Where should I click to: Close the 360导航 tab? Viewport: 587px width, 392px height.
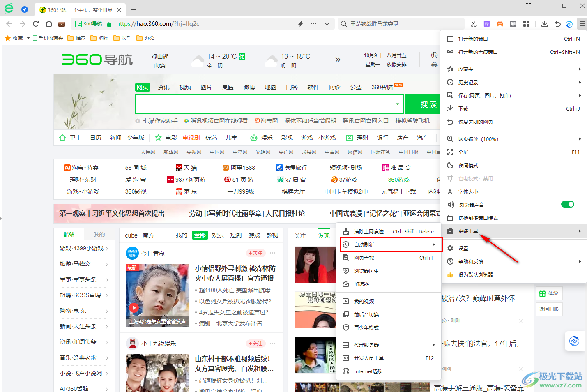point(119,10)
